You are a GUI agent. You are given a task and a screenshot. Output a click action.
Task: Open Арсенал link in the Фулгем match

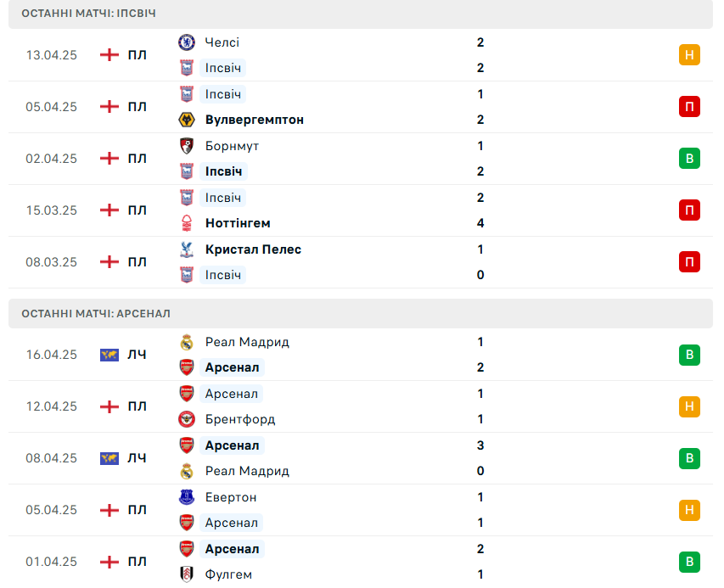232,549
